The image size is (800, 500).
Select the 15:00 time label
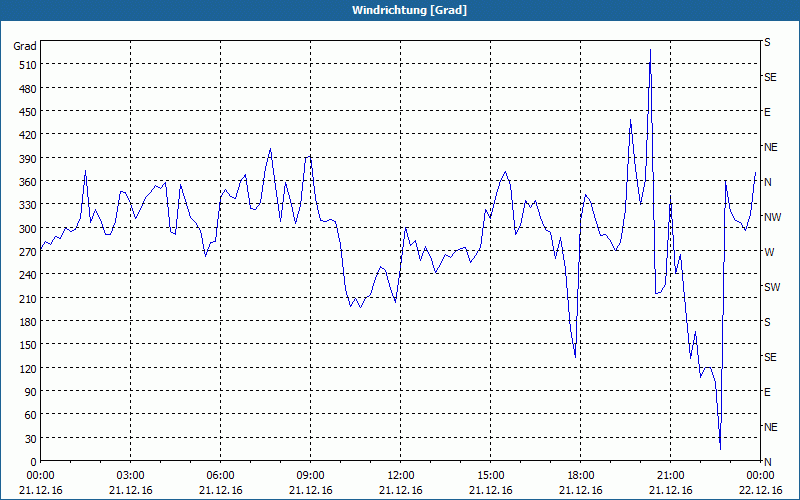[490, 476]
